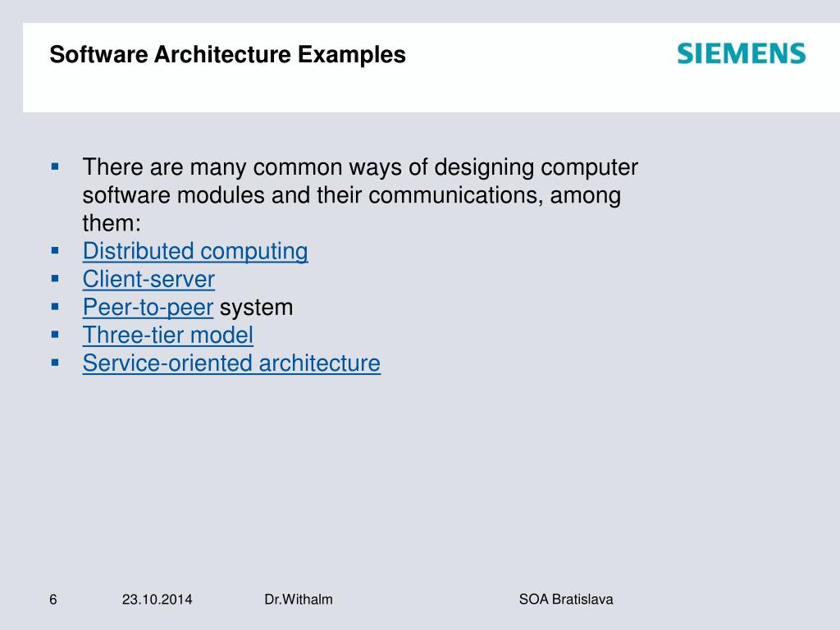Select the footer date 23.10.2014
This screenshot has width=840, height=630.
pyautogui.click(x=157, y=600)
